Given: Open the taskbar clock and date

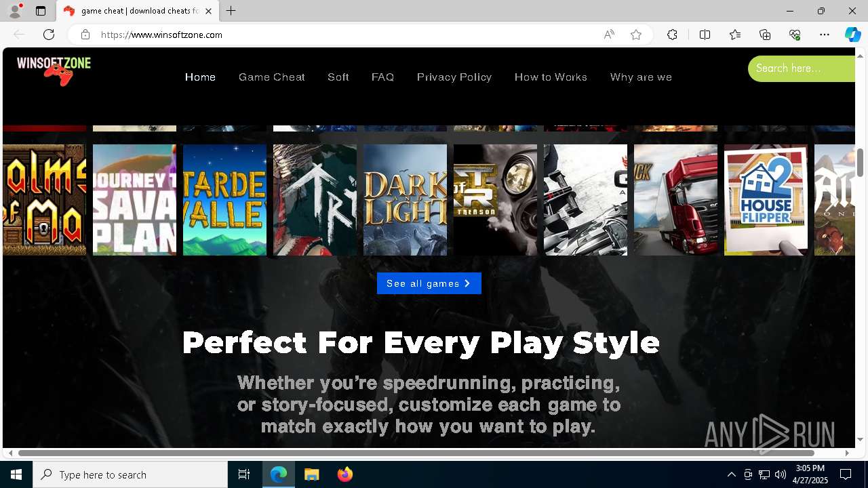Looking at the screenshot, I should 810,474.
